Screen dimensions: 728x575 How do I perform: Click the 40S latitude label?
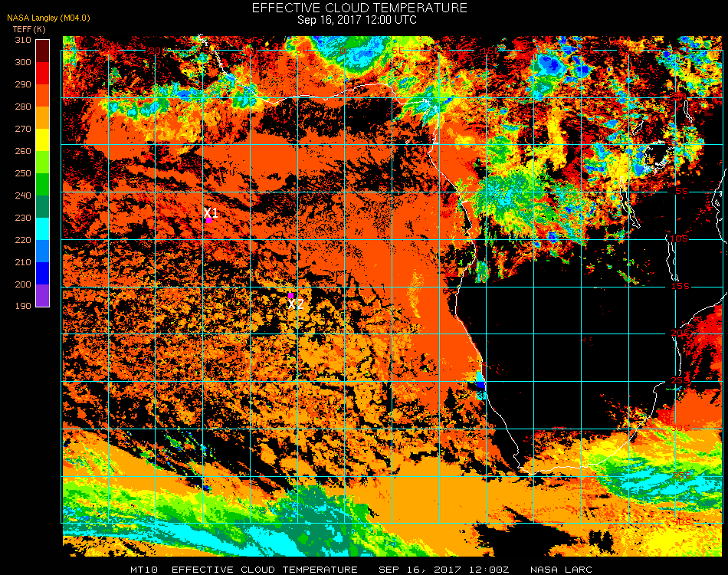point(682,523)
